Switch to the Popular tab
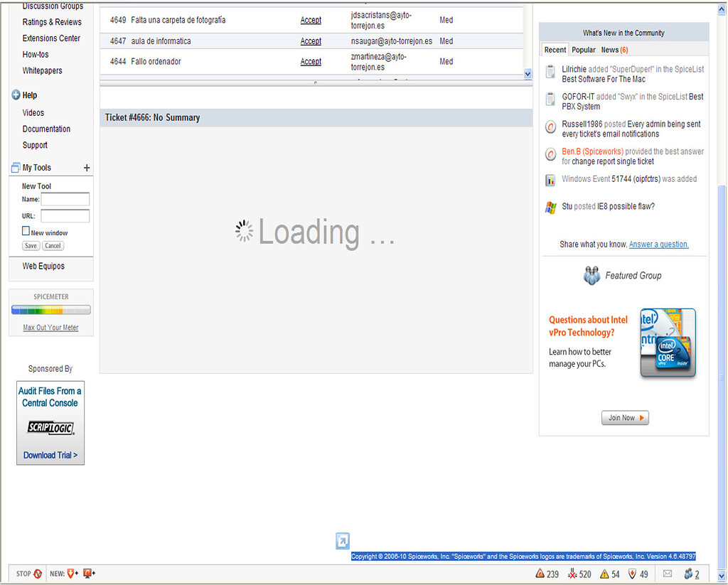Screen dimensions: 728x585 click(x=583, y=50)
